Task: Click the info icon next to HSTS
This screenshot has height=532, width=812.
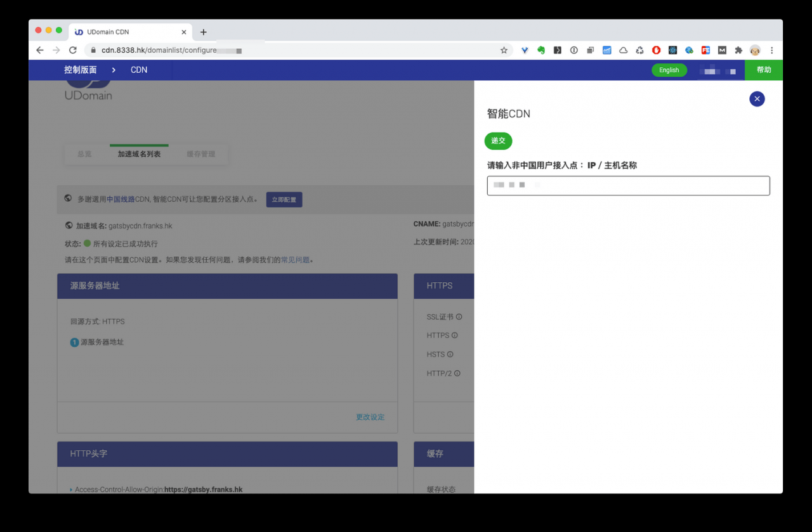Action: (450, 354)
